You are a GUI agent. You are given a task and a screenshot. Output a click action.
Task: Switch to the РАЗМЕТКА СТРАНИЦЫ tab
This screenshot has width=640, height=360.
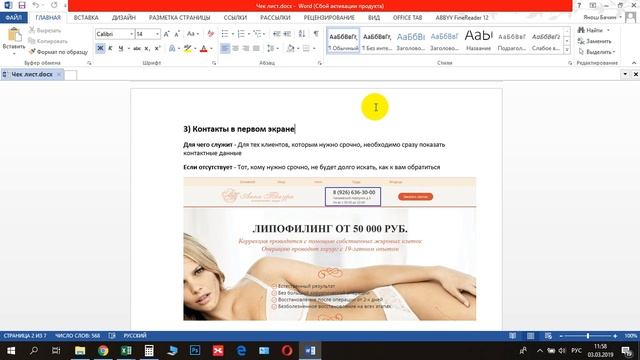tap(179, 18)
